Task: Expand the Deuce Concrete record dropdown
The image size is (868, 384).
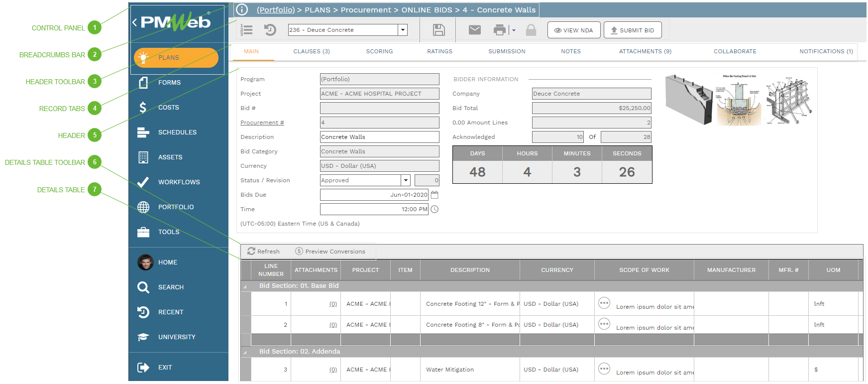Action: pos(403,30)
